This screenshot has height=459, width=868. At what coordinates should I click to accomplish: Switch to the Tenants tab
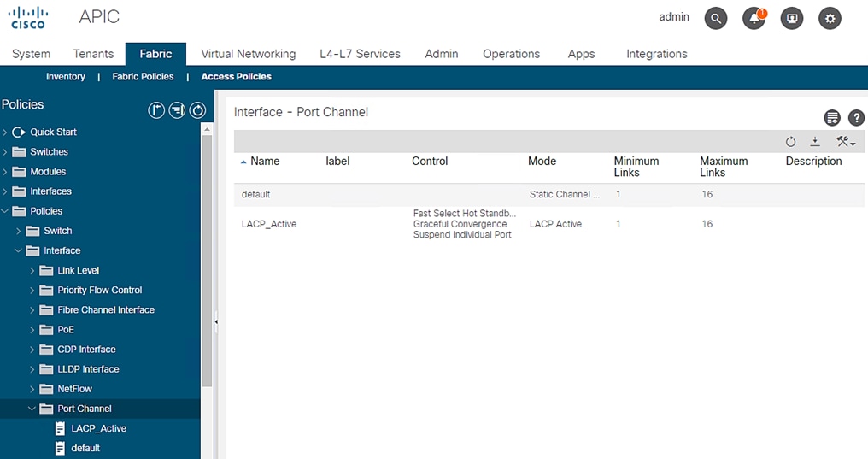tap(93, 54)
